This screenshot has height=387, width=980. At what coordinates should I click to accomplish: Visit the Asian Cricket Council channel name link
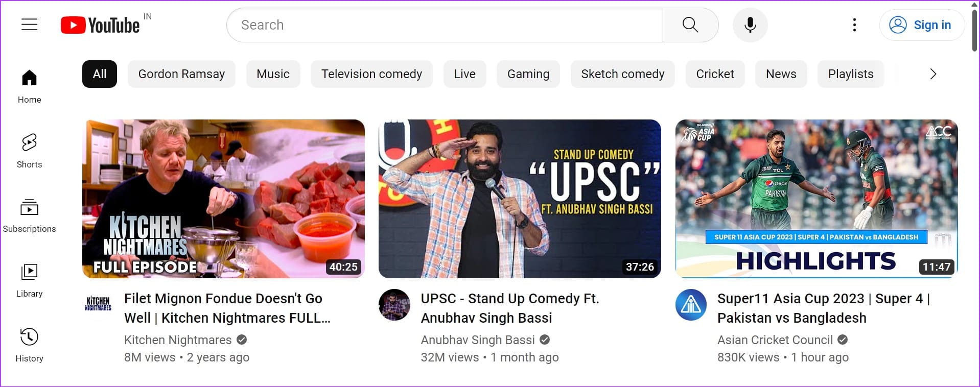pyautogui.click(x=775, y=340)
